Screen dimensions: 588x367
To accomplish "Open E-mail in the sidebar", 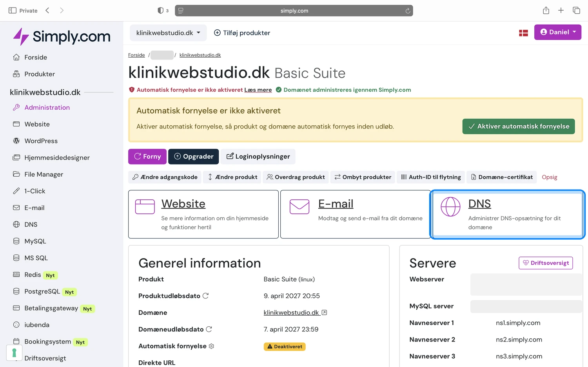I will [34, 208].
